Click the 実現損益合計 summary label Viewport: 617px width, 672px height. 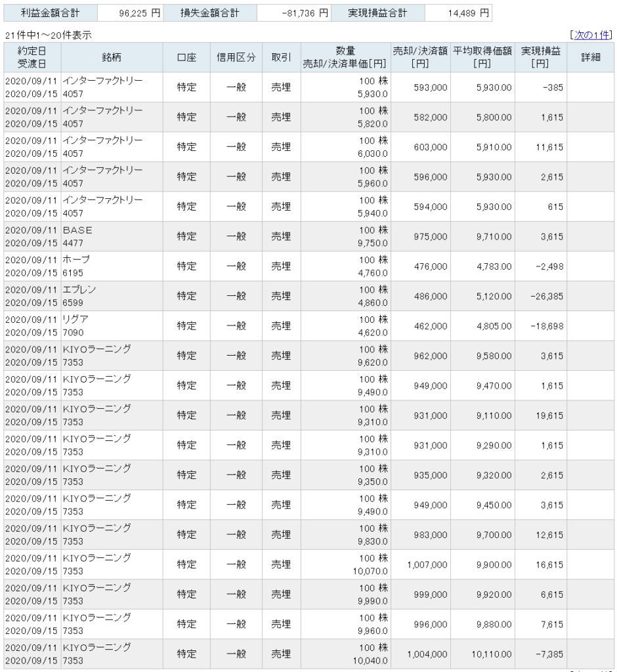377,13
